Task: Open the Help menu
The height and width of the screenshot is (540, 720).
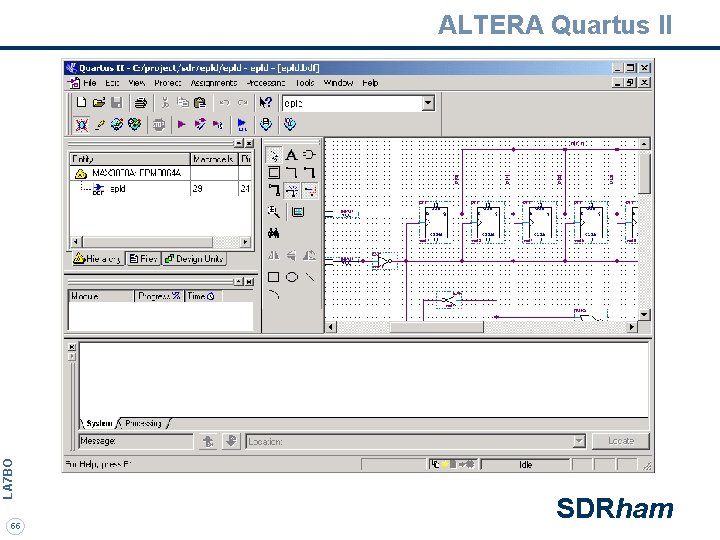Action: click(370, 83)
